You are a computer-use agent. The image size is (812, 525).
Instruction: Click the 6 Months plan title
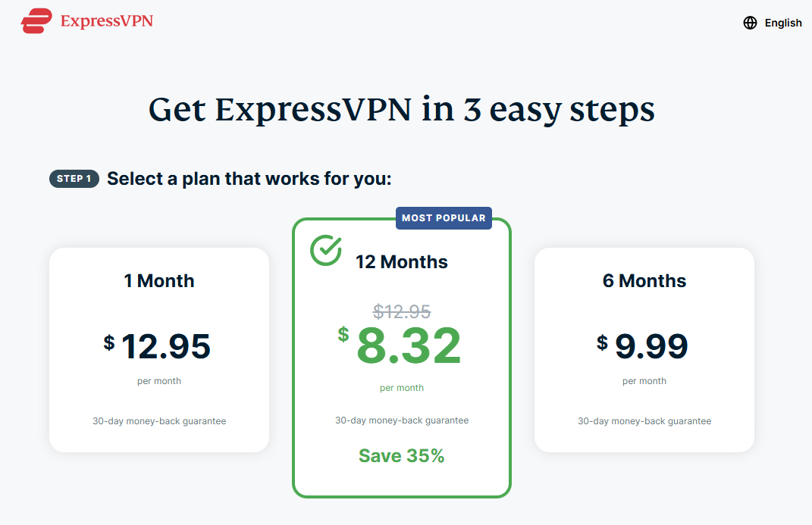click(x=644, y=281)
